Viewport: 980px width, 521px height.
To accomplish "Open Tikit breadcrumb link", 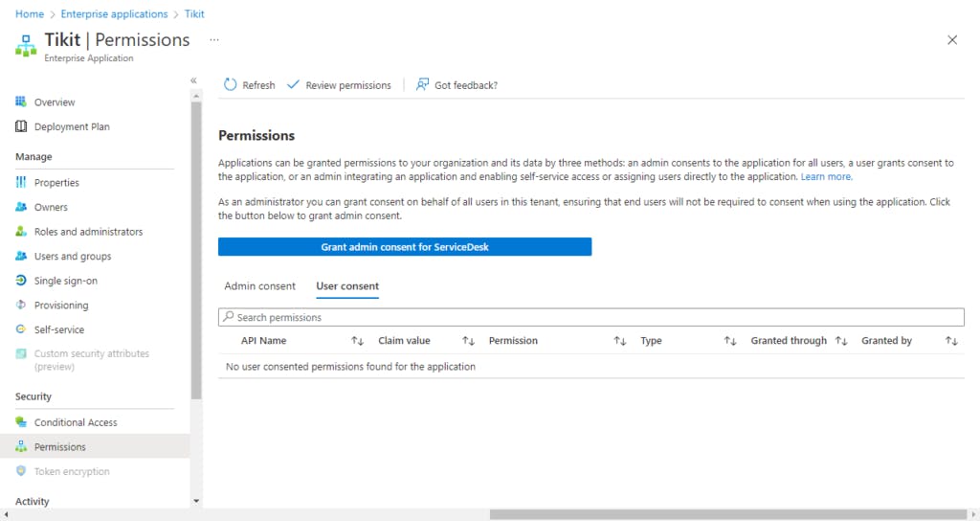I will point(194,13).
